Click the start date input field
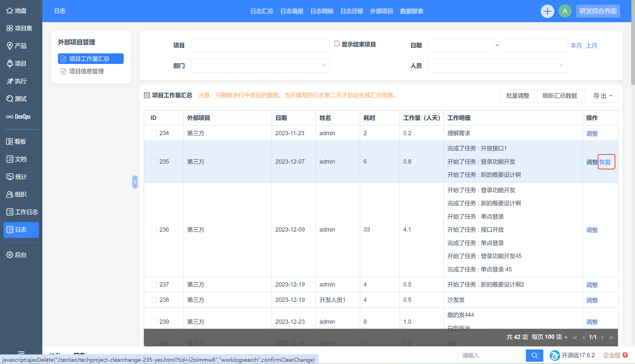Image resolution: width=635 pixels, height=364 pixels. pyautogui.click(x=461, y=45)
